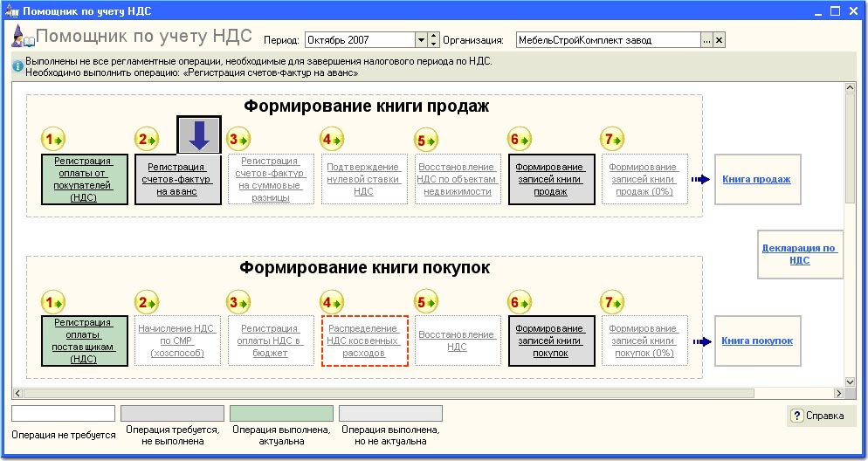The image size is (868, 461).
Task: Click the Справка button
Action: (x=821, y=416)
